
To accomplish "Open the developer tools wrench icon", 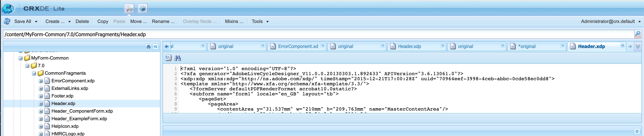I will (129, 9).
